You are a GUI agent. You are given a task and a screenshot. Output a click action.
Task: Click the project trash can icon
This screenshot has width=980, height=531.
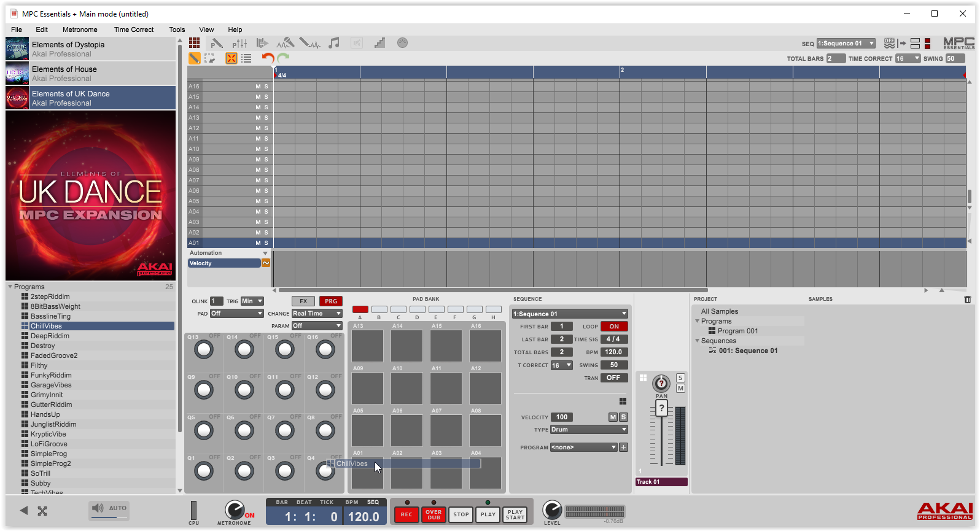[968, 300]
